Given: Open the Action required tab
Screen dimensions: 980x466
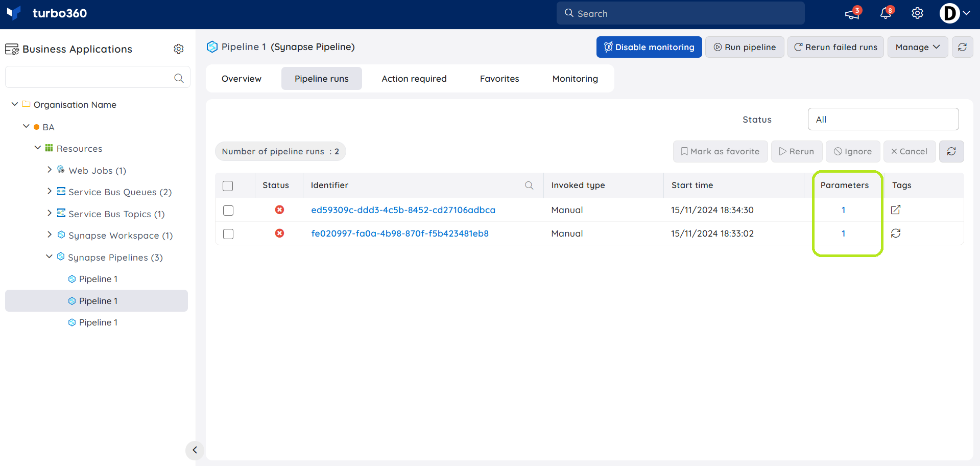Looking at the screenshot, I should click(414, 79).
